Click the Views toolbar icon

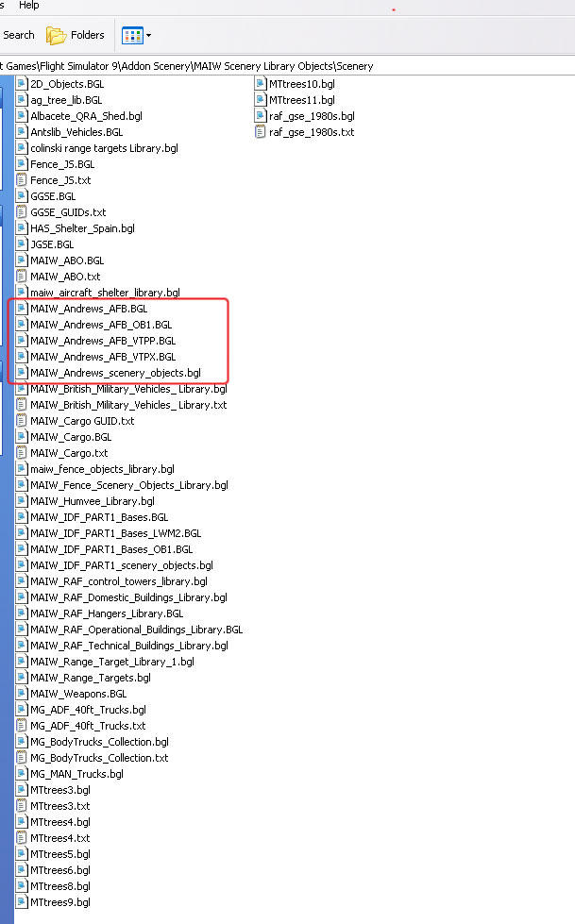click(131, 36)
